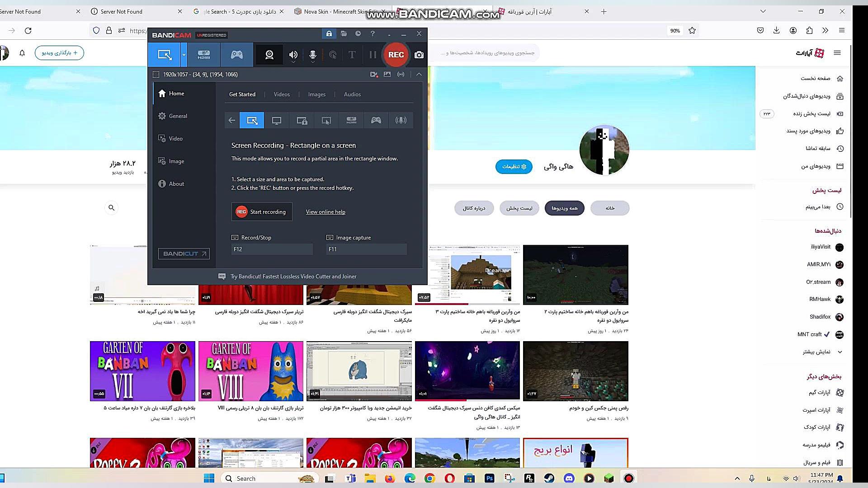Toggle the lock icon in Bandicam title bar
The image size is (868, 488).
tap(329, 33)
